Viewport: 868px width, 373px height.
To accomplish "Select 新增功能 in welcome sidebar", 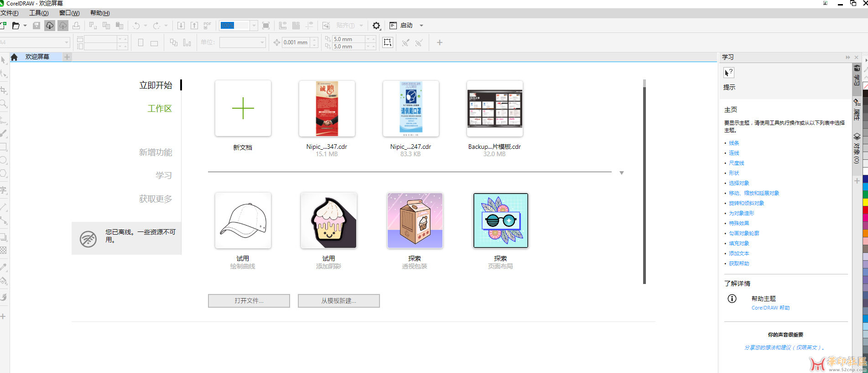I will point(156,152).
